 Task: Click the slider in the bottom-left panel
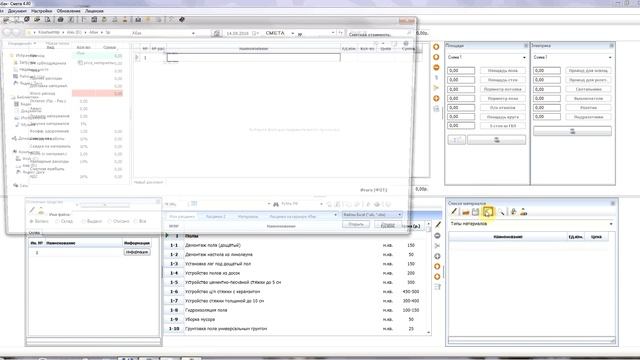(x=105, y=205)
